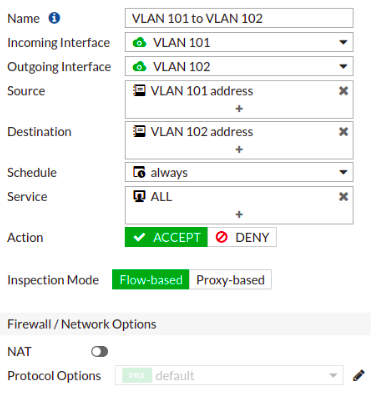Screen dimensions: 373x393
Task: Click the VLAN 101 address book icon
Action: coord(139,91)
